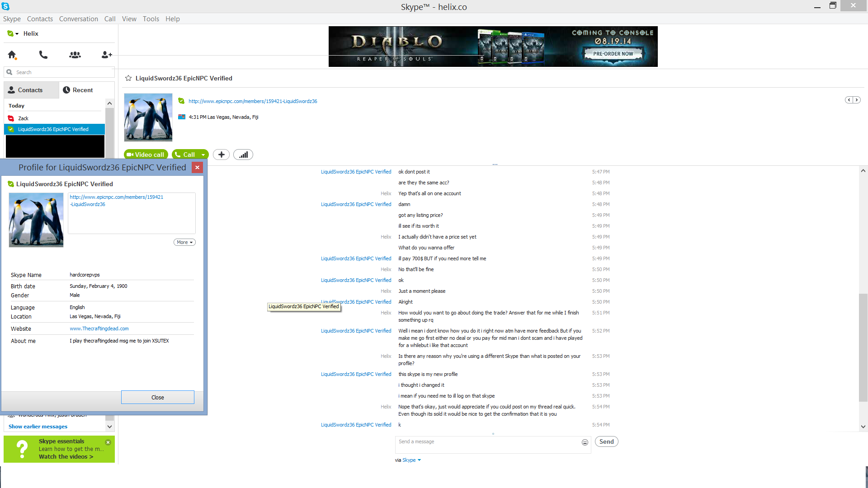The height and width of the screenshot is (488, 868).
Task: Click the header panel next arrow
Action: (856, 100)
